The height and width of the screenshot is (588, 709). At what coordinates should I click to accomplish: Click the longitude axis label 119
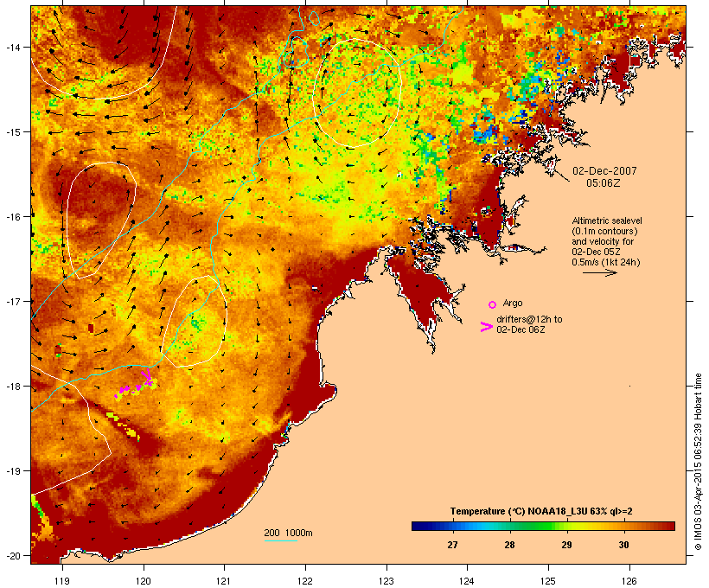62,581
